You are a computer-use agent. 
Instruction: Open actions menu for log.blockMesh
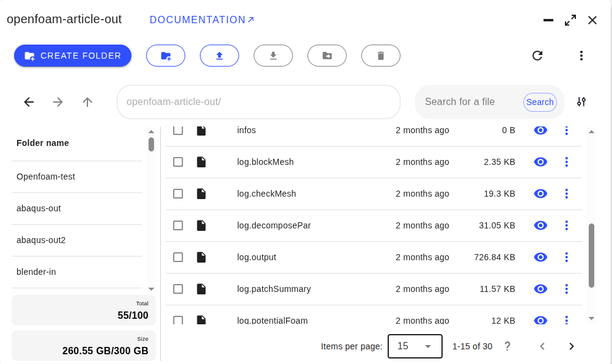click(x=566, y=162)
